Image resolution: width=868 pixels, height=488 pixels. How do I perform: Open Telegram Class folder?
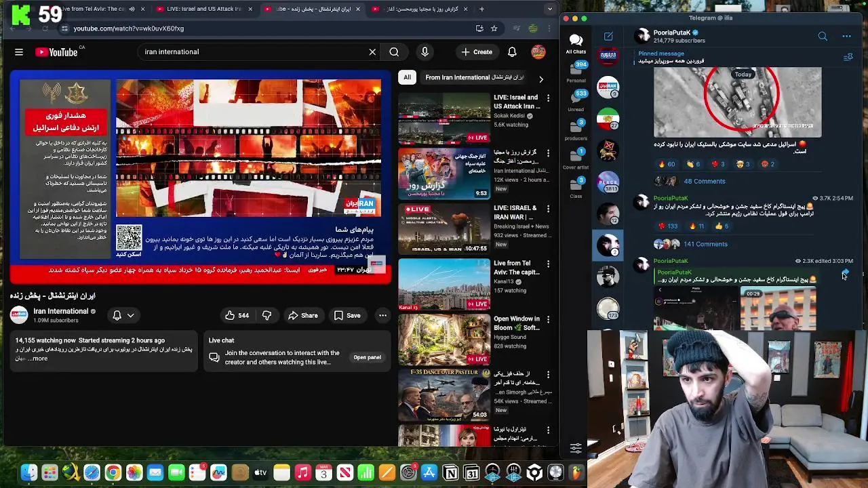click(x=576, y=188)
